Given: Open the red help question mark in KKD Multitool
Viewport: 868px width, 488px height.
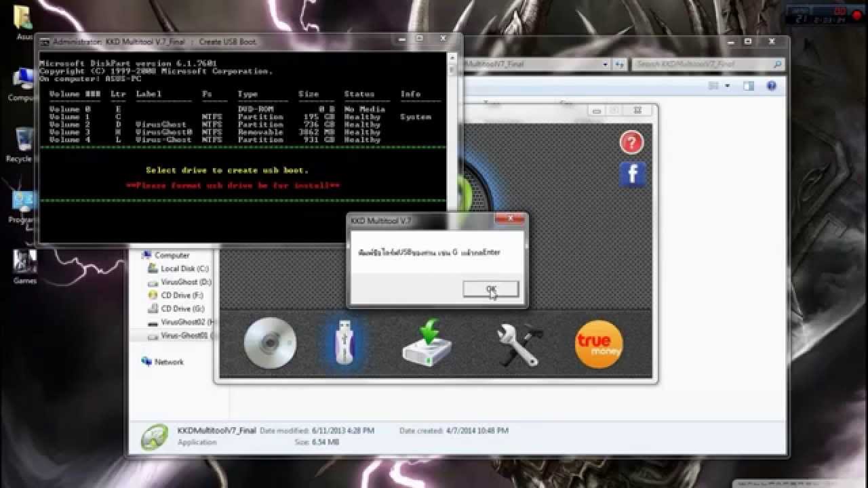Looking at the screenshot, I should coord(631,142).
